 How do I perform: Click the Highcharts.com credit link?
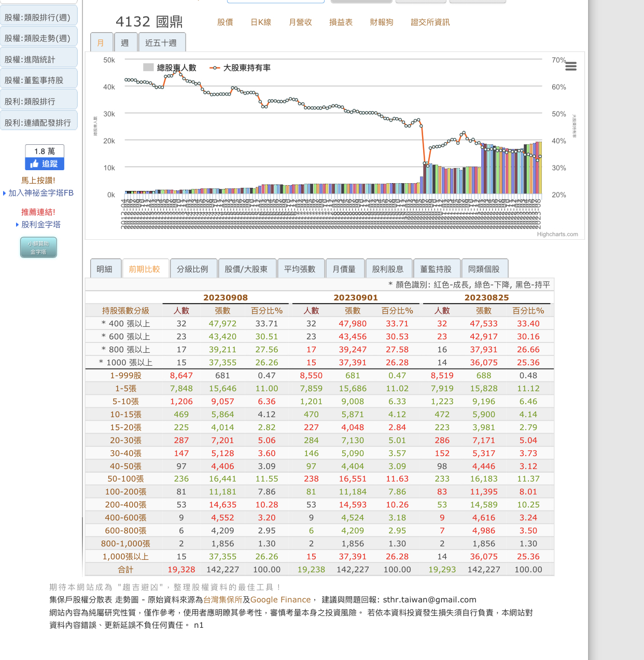557,234
